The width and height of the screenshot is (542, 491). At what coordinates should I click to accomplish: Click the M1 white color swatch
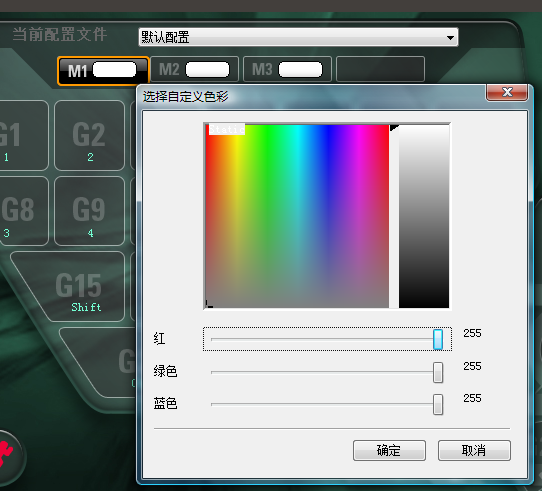(115, 70)
